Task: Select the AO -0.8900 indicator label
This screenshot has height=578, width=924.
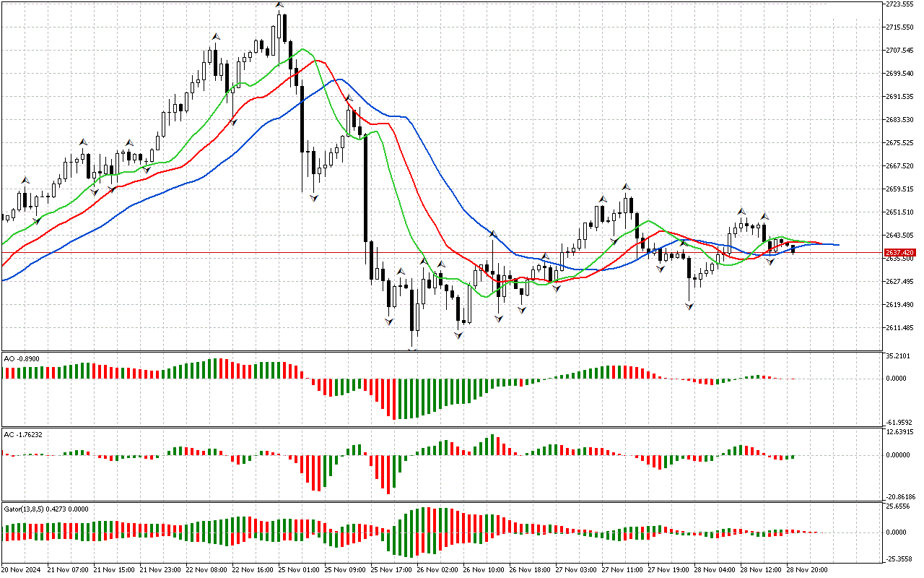Action: [x=21, y=358]
